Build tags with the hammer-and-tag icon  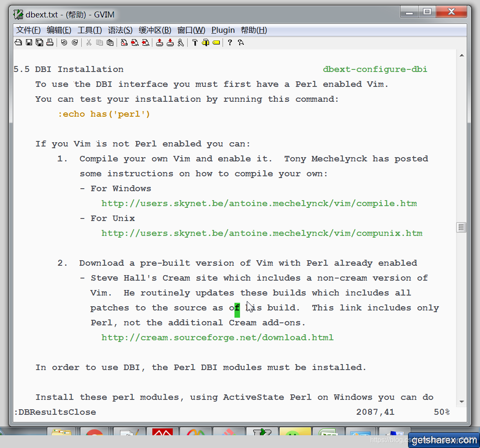tap(206, 43)
